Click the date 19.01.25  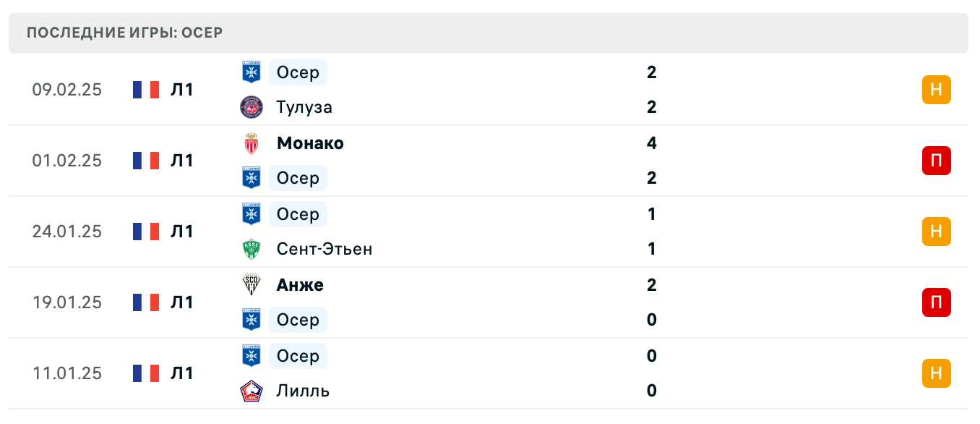click(67, 302)
